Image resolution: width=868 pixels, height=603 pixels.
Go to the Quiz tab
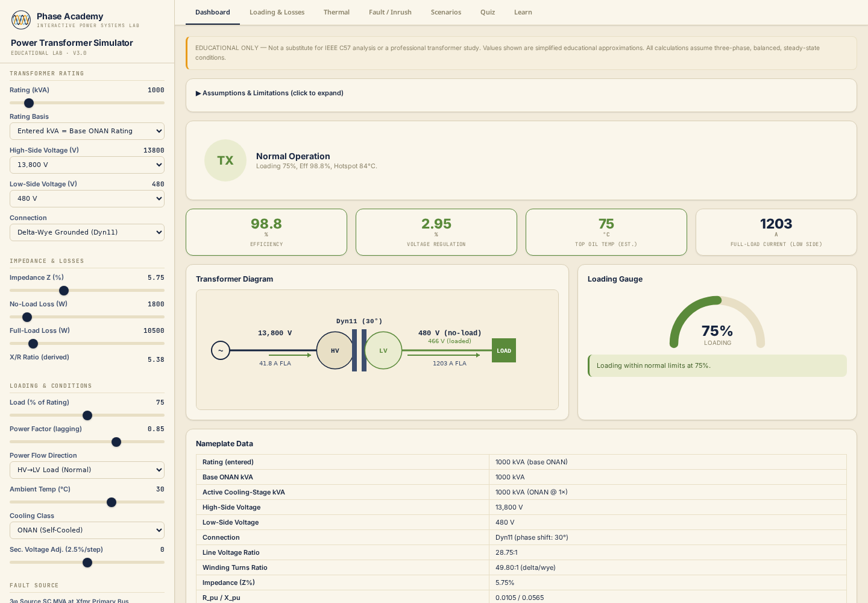pyautogui.click(x=488, y=12)
